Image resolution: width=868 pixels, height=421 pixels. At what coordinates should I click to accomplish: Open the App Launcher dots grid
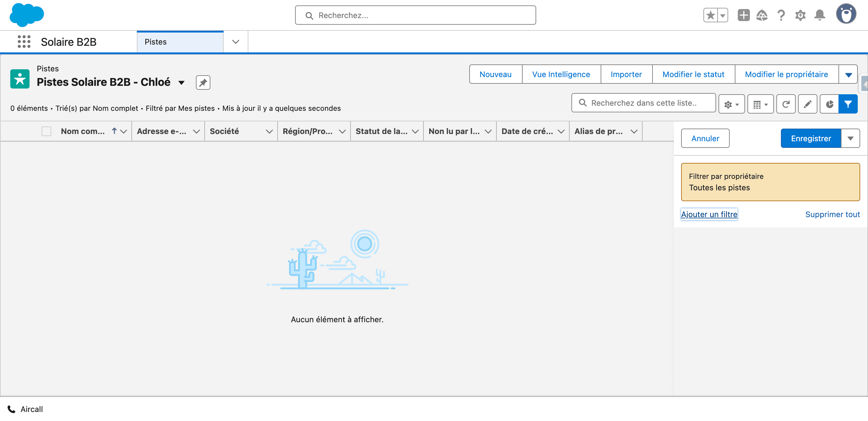24,42
